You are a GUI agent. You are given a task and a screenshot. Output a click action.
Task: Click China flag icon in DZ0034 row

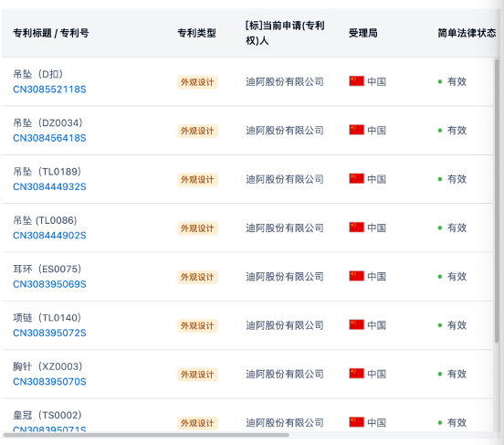(x=356, y=130)
